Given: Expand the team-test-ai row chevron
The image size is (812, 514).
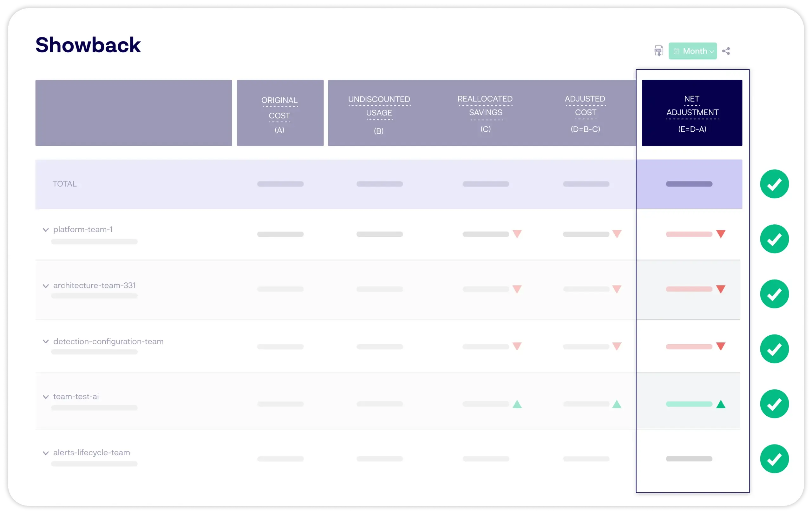Looking at the screenshot, I should pos(46,397).
